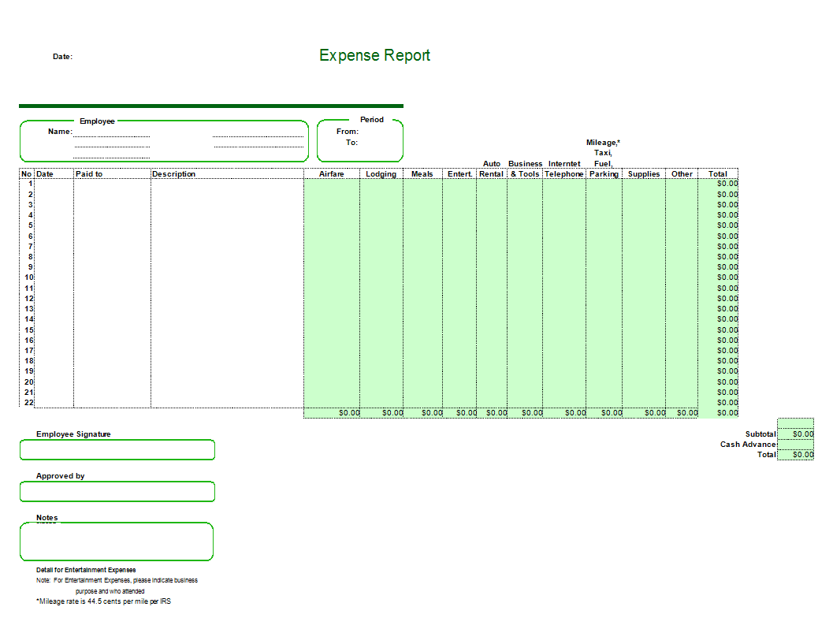This screenshot has width=833, height=644.
Task: Select the Lodging column header
Action: 381,173
